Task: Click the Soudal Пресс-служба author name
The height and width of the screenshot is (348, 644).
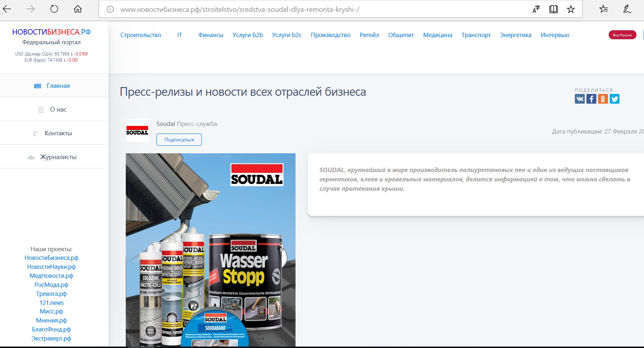Action: click(187, 124)
